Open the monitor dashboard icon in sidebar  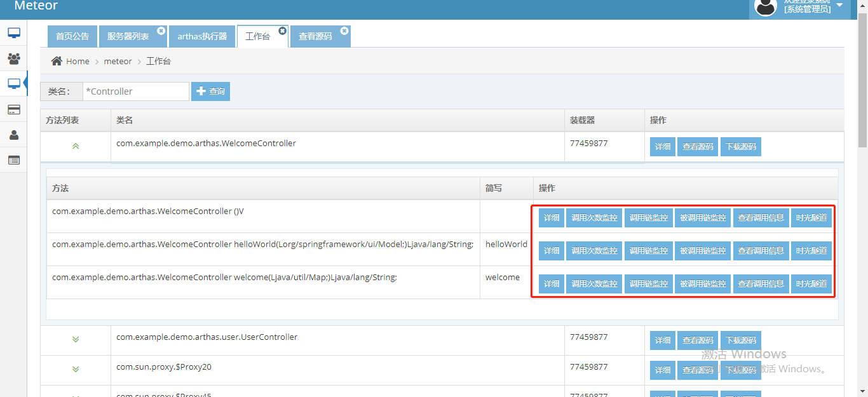point(14,32)
